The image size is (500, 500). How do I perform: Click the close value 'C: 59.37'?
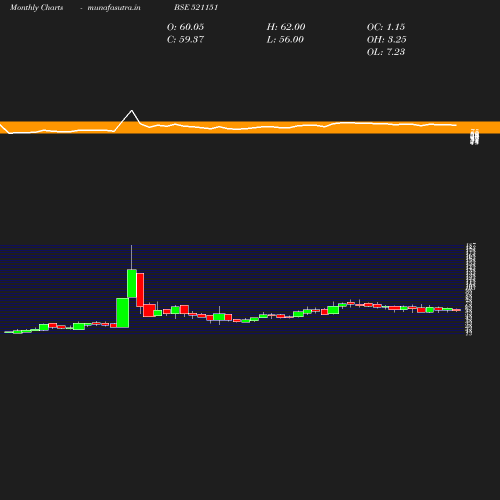pyautogui.click(x=185, y=39)
